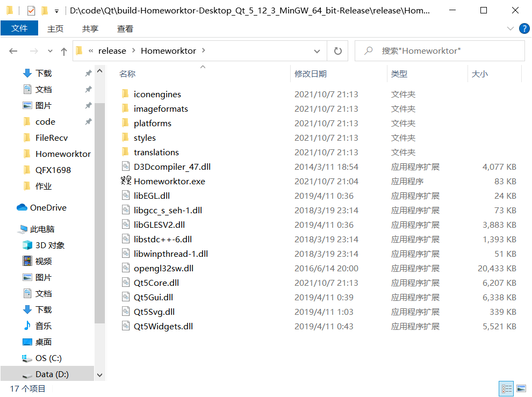Expand the chevron after release breadcrumb
This screenshot has height=397, width=532.
tap(134, 50)
